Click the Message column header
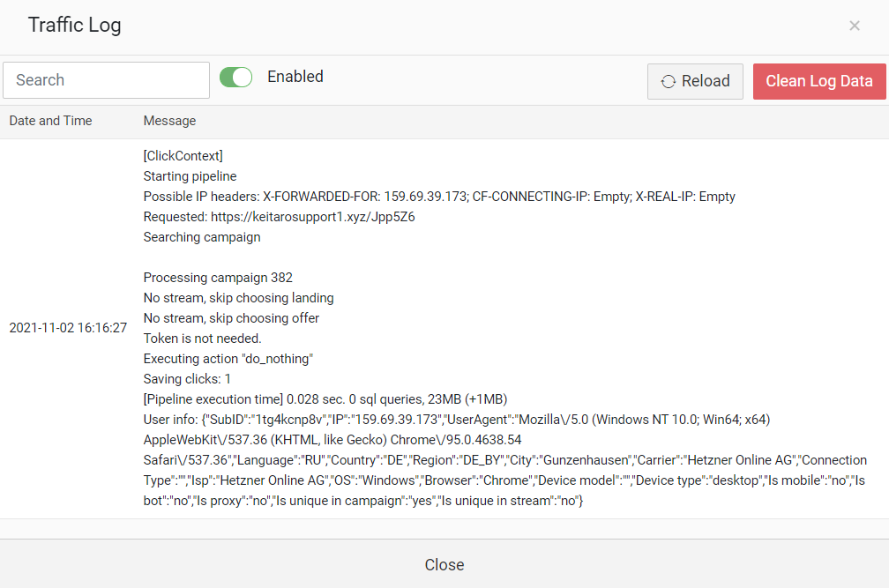 [169, 121]
